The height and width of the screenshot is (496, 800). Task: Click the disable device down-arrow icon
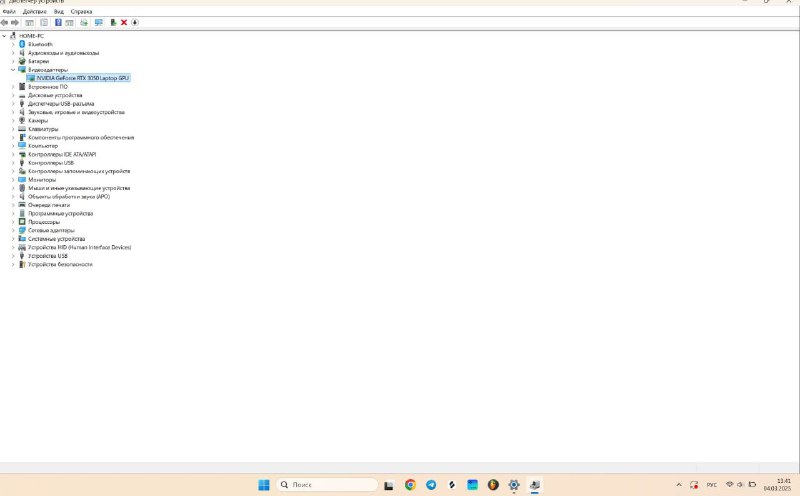pos(135,22)
